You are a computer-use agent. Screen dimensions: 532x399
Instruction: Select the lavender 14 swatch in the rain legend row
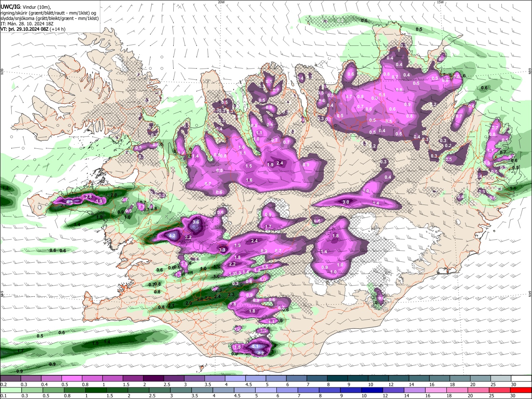click(x=415, y=390)
